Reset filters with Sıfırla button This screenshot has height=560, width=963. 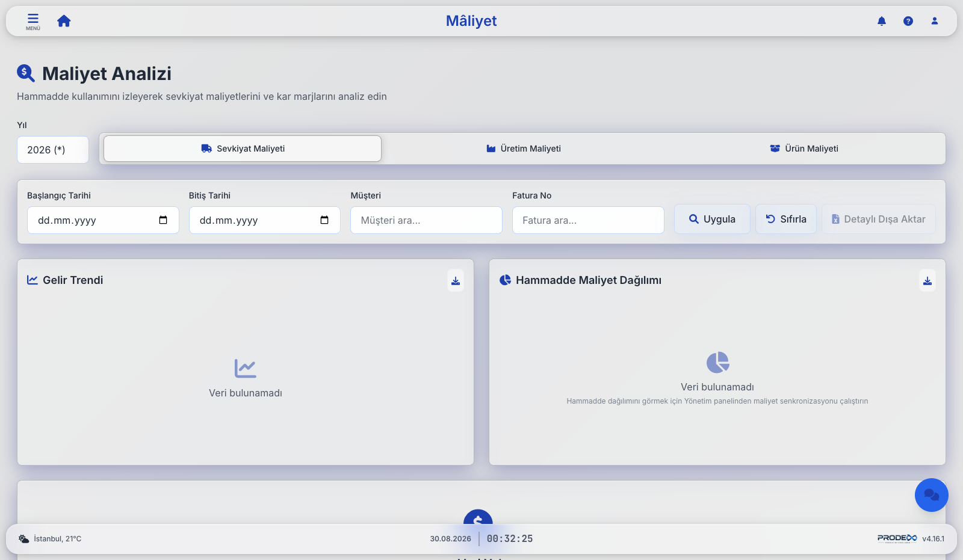786,219
